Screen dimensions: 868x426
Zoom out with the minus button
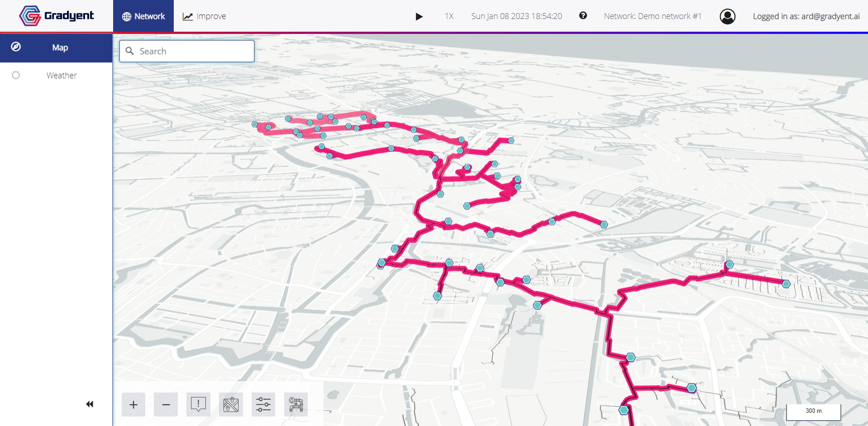166,404
